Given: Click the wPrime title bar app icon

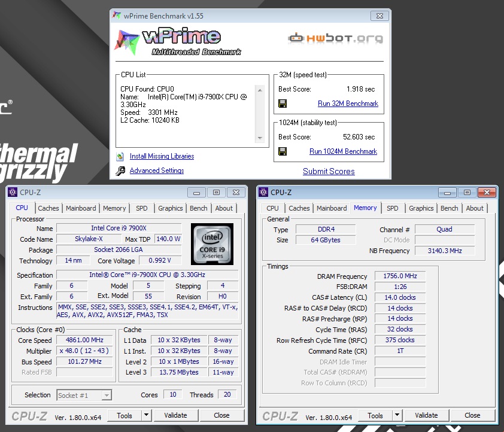Looking at the screenshot, I should 117,16.
